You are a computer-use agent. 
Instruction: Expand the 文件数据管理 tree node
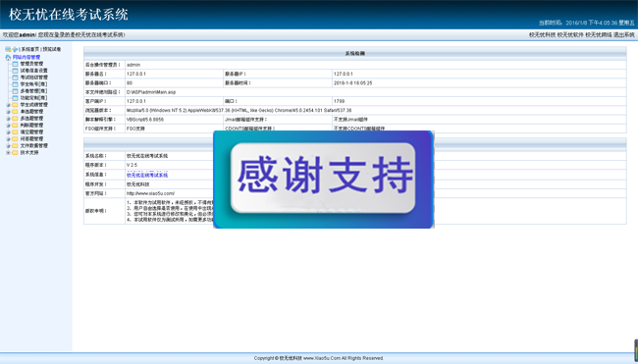click(x=8, y=145)
